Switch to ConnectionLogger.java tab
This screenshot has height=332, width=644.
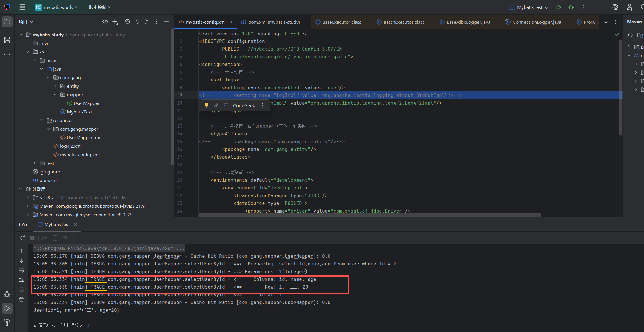coord(533,22)
